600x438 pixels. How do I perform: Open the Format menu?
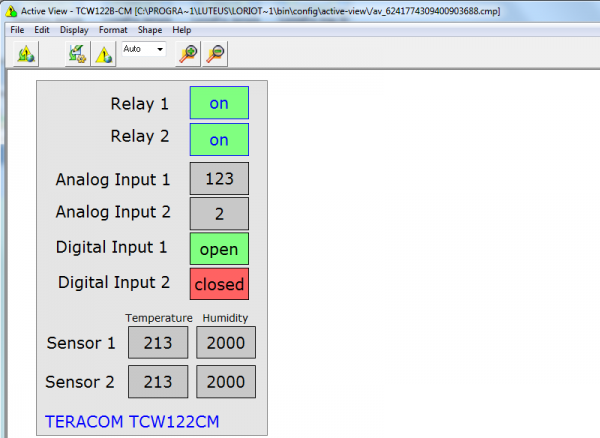click(x=113, y=30)
